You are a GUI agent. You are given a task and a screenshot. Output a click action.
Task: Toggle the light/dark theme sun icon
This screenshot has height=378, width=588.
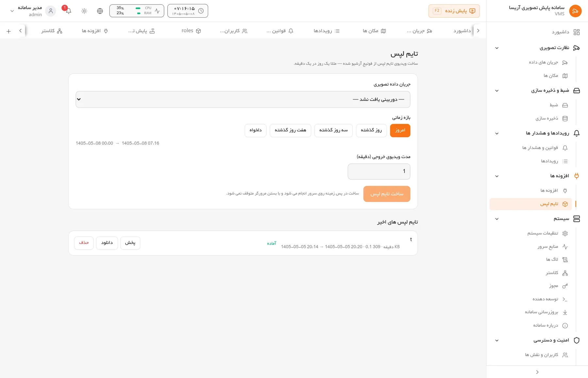pyautogui.click(x=84, y=11)
